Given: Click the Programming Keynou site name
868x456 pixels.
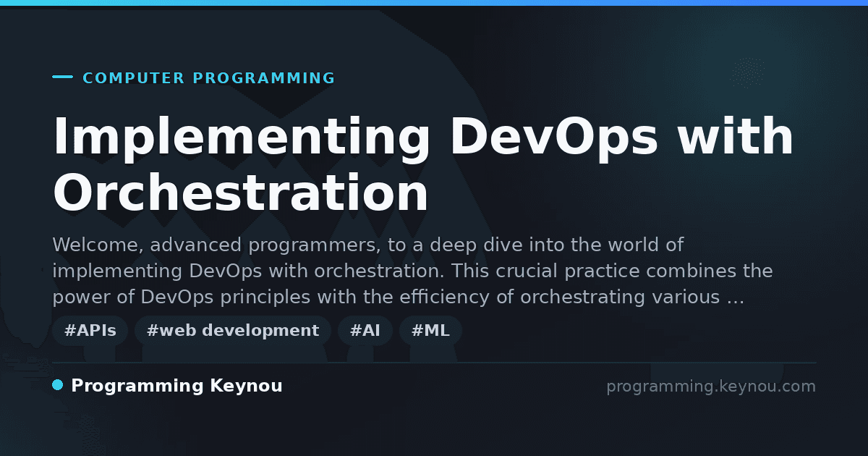Looking at the screenshot, I should (x=176, y=386).
